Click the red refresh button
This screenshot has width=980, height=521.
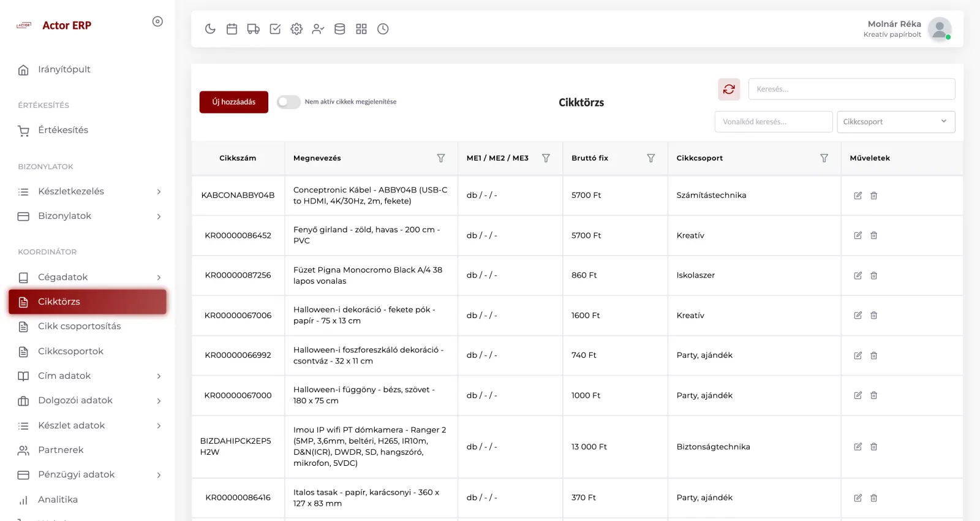[729, 89]
